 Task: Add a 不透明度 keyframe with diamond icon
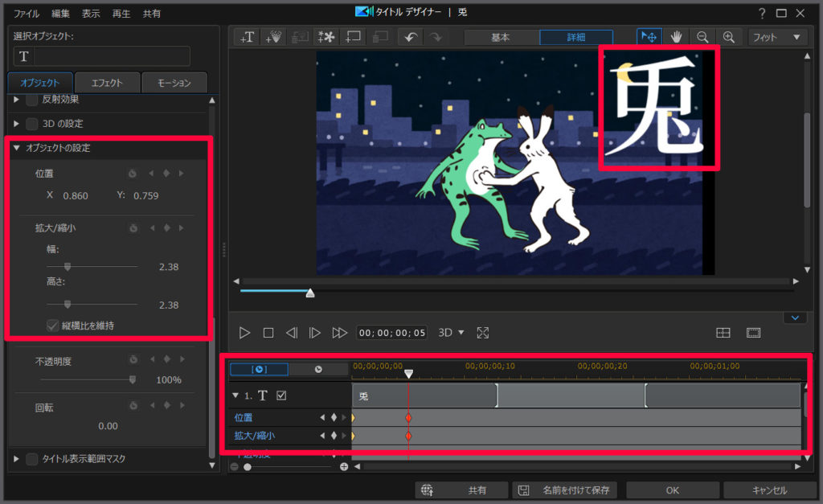[167, 359]
